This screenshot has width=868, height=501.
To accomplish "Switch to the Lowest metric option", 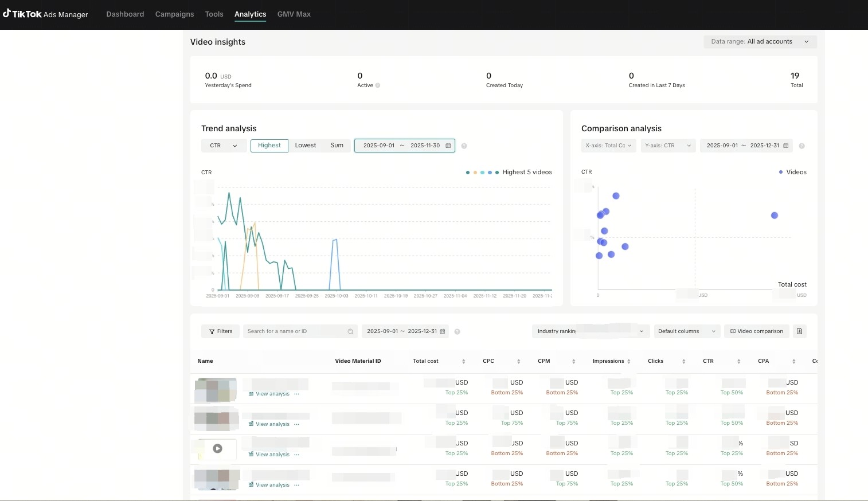I will [305, 146].
